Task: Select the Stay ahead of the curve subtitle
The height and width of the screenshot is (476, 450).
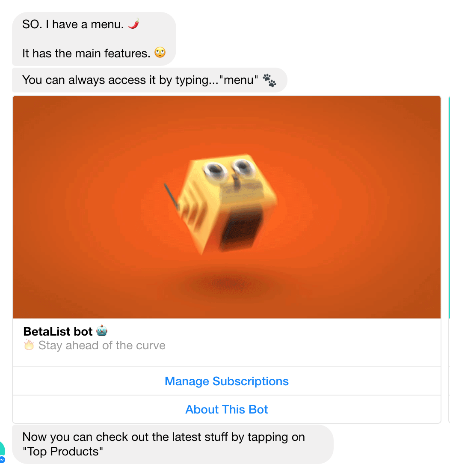Action: [x=102, y=345]
